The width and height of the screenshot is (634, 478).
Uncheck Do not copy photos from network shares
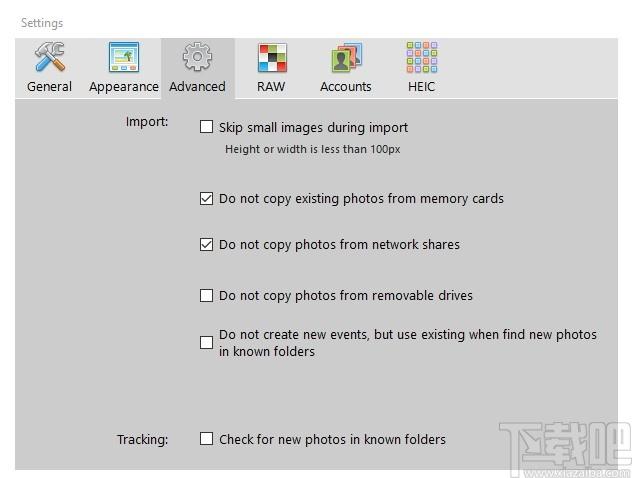206,245
